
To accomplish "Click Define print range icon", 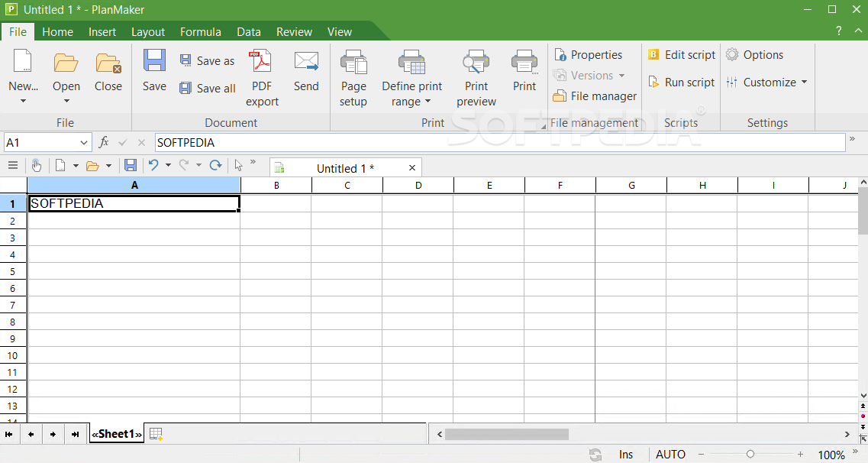I will (x=411, y=61).
